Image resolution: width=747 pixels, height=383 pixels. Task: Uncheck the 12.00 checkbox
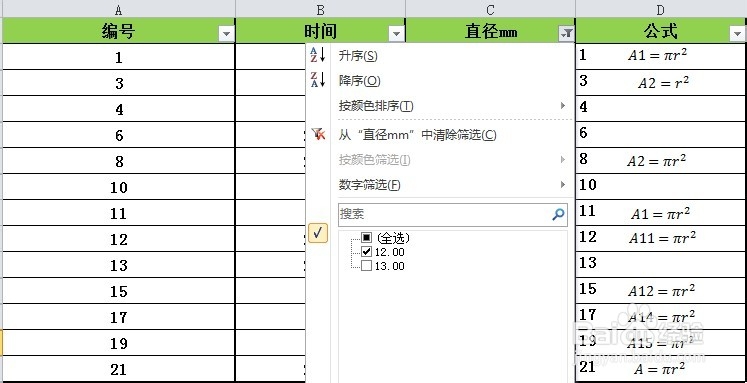366,252
